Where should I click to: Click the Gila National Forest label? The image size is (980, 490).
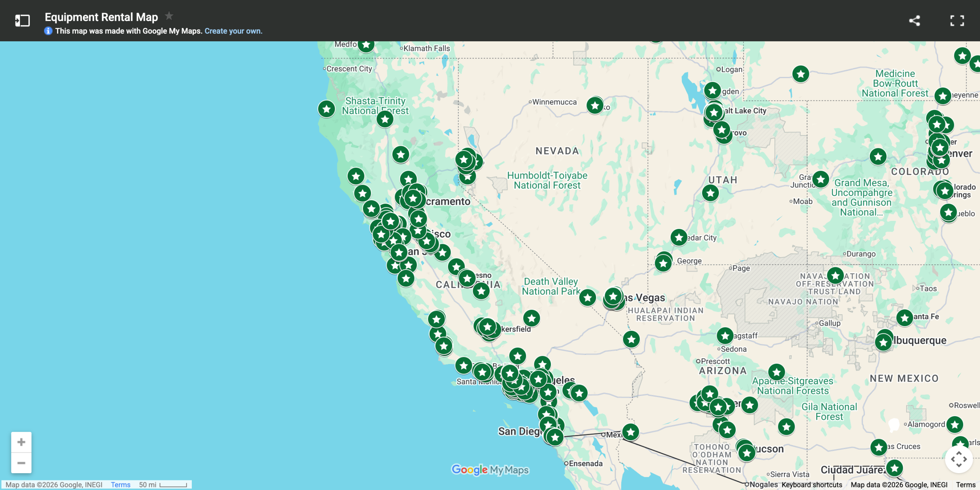(829, 412)
